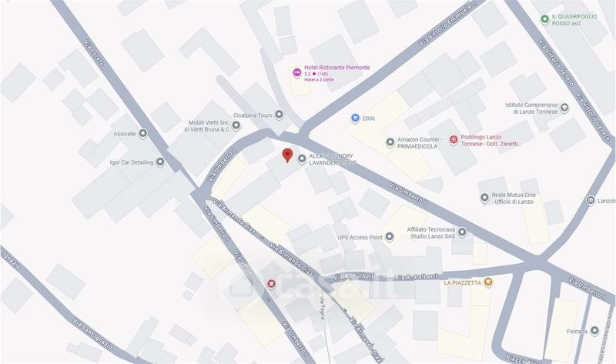Viewport: 616px width, 364px height.
Task: Select the LA PIAZZETTA restaurant marker icon
Action: [488, 282]
